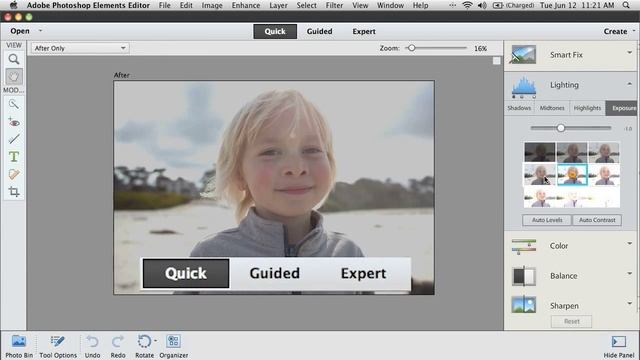Select the Exposure lighting tab
This screenshot has height=360, width=640.
click(x=622, y=108)
